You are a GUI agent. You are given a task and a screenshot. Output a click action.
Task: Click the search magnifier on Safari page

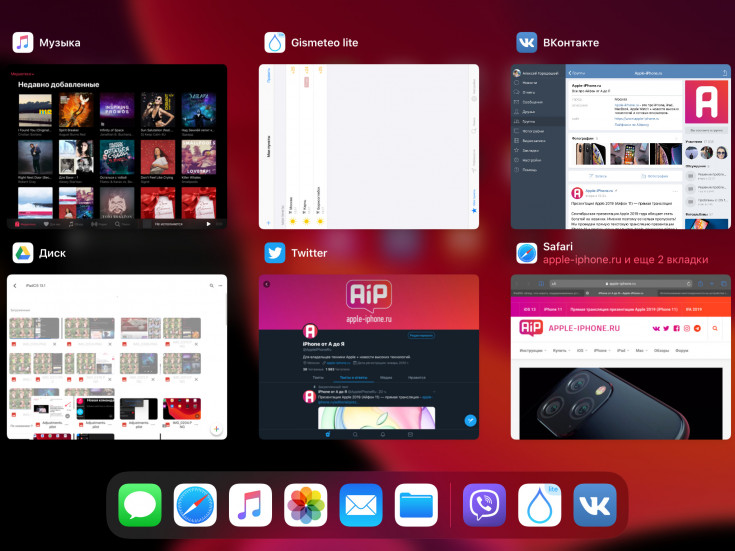[715, 328]
